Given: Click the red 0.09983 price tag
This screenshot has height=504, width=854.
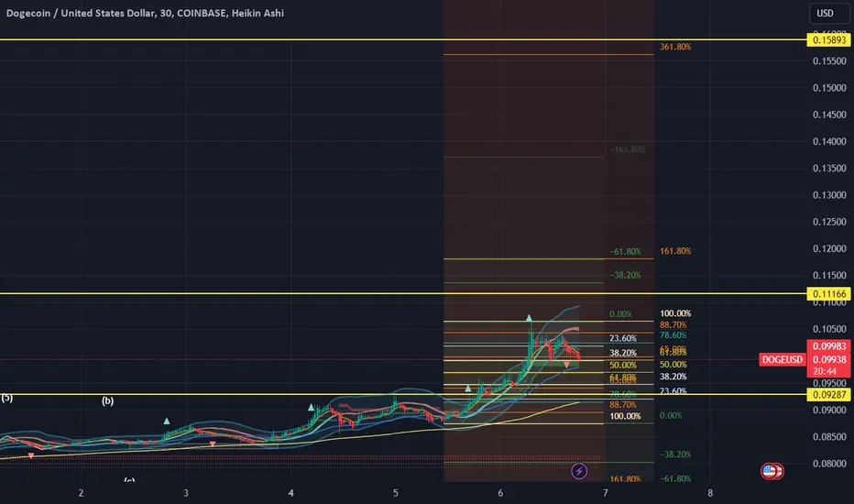Looking at the screenshot, I should click(x=828, y=346).
